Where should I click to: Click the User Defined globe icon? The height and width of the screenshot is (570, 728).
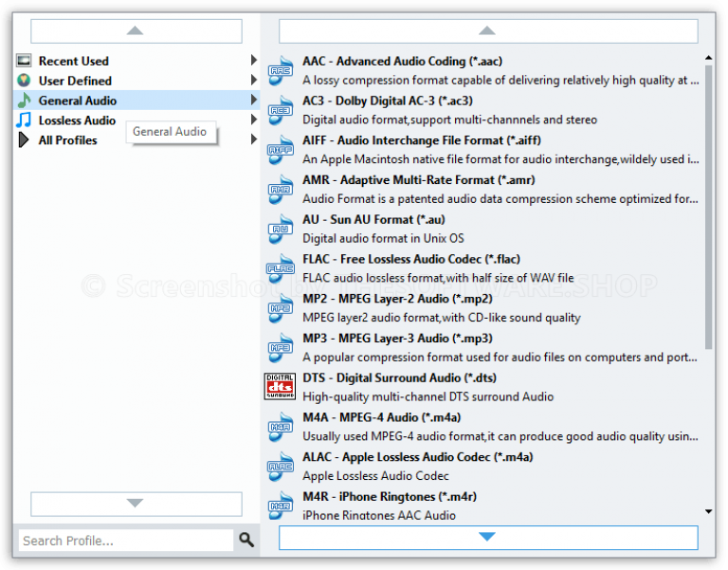pyautogui.click(x=24, y=81)
